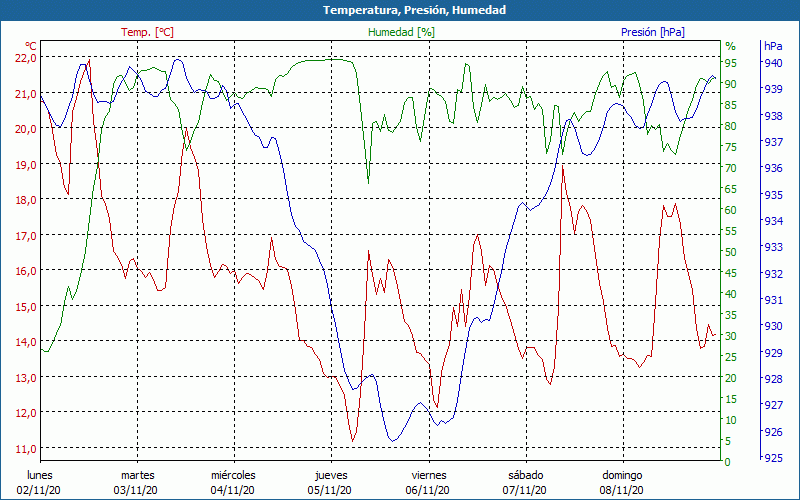The height and width of the screenshot is (500, 800).
Task: Click the '40' humidity axis value
Action: click(731, 294)
